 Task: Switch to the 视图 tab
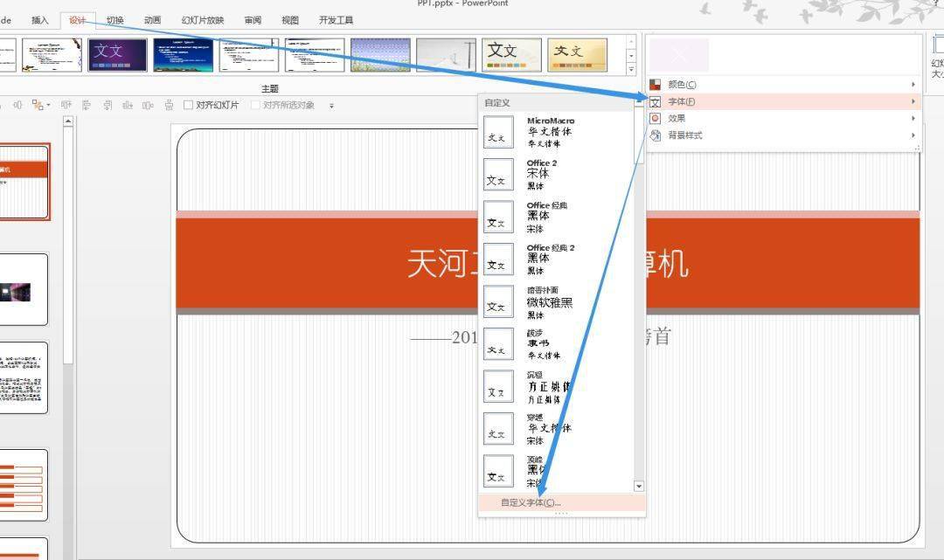point(290,20)
